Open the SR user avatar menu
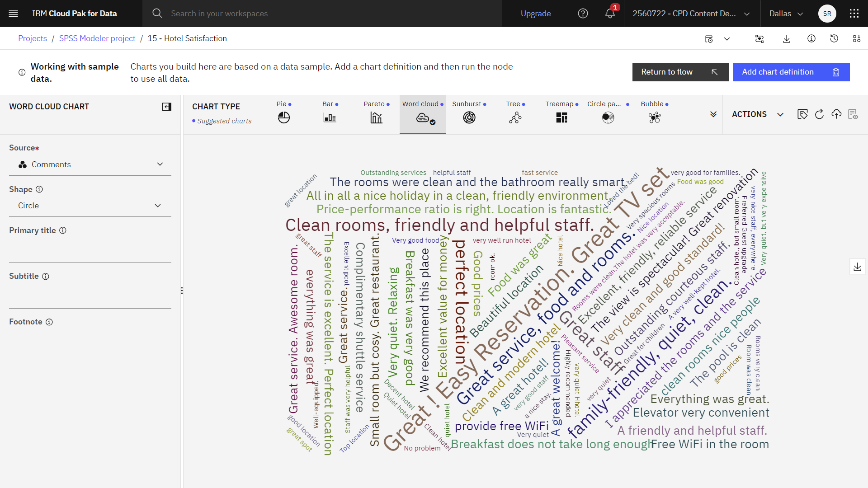868x488 pixels. [x=827, y=14]
